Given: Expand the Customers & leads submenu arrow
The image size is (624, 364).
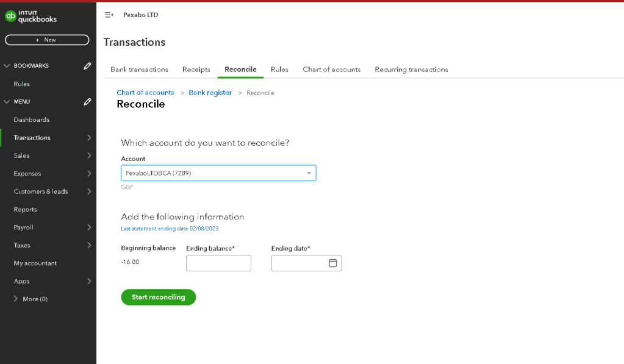Looking at the screenshot, I should pyautogui.click(x=89, y=191).
